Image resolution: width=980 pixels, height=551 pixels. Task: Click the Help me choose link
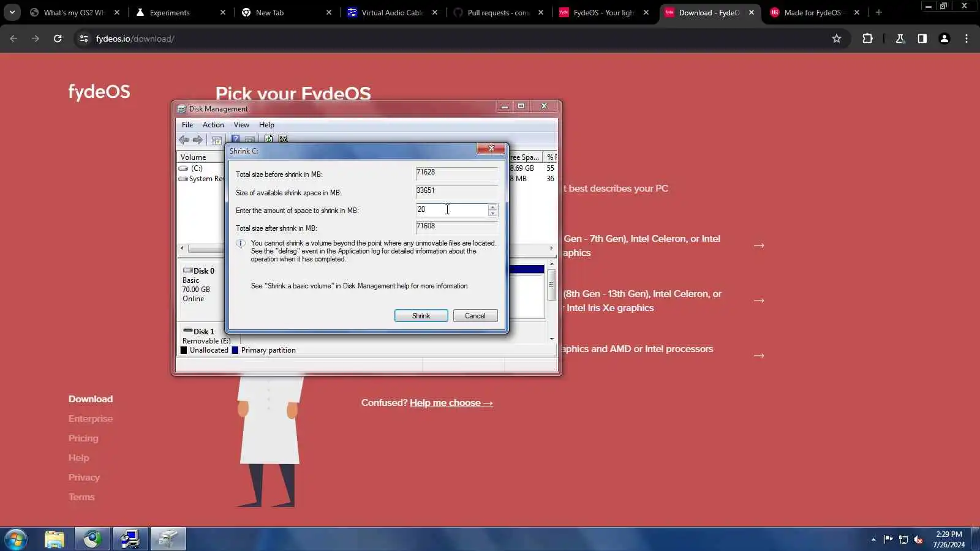(451, 403)
